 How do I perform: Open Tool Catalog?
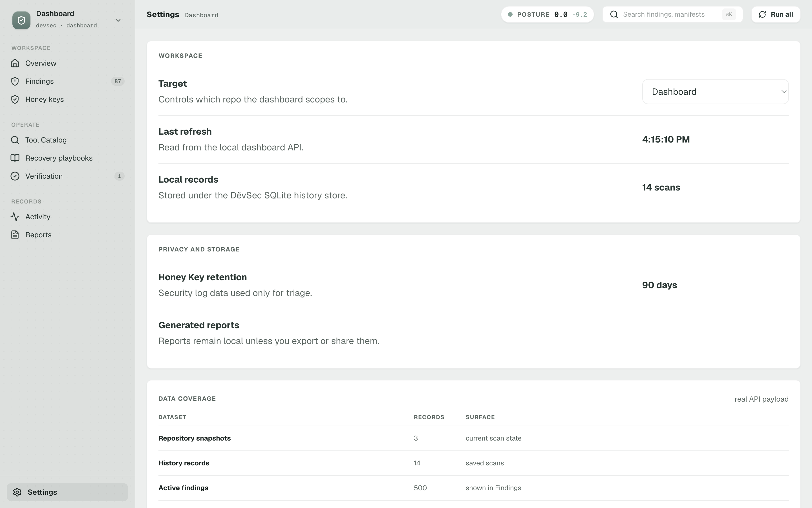click(x=67, y=140)
